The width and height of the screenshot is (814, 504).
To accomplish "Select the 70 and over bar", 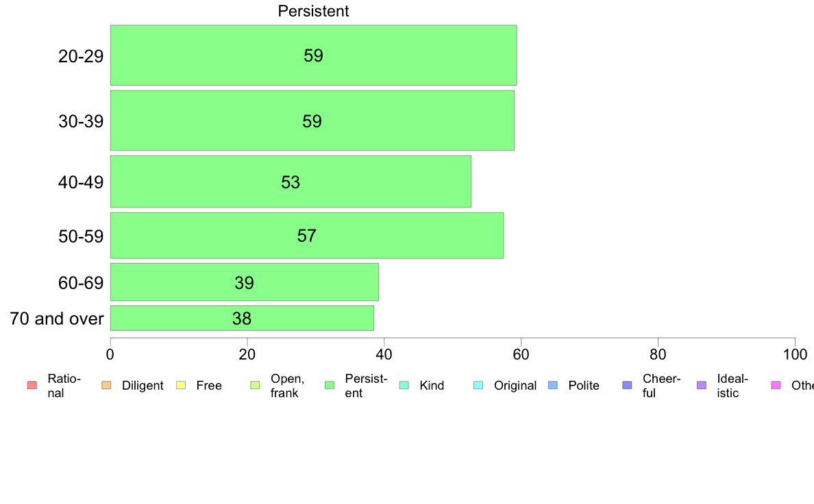I will [x=242, y=318].
